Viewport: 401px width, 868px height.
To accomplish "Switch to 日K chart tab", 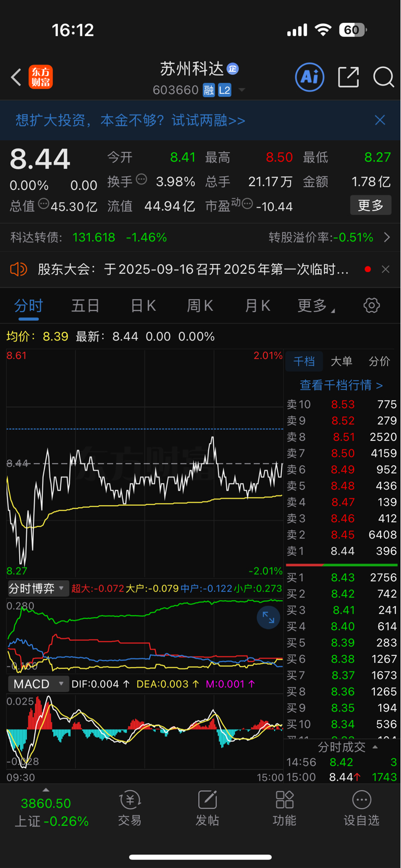I will (143, 306).
